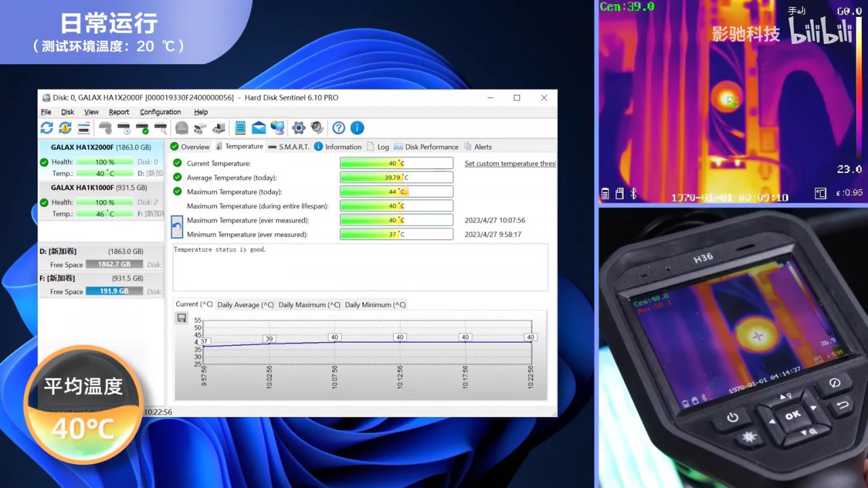This screenshot has width=868, height=488.
Task: Click the blue info circle toolbar icon
Action: coord(357,127)
